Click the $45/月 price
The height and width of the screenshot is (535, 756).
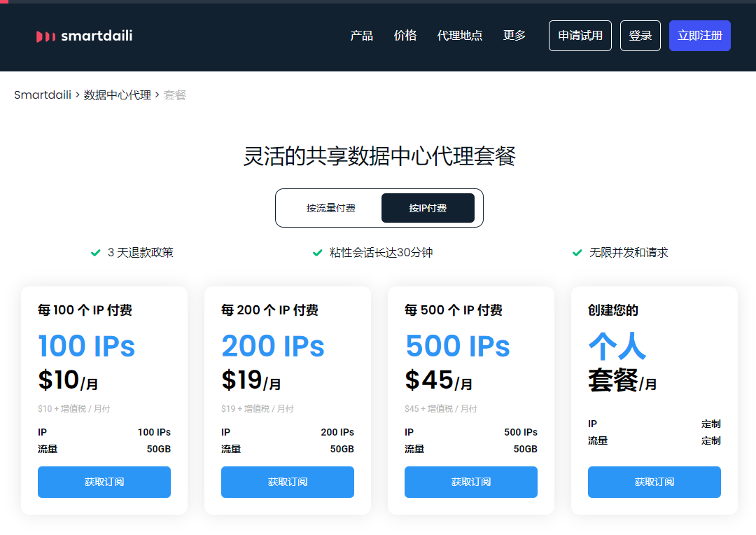(x=439, y=380)
